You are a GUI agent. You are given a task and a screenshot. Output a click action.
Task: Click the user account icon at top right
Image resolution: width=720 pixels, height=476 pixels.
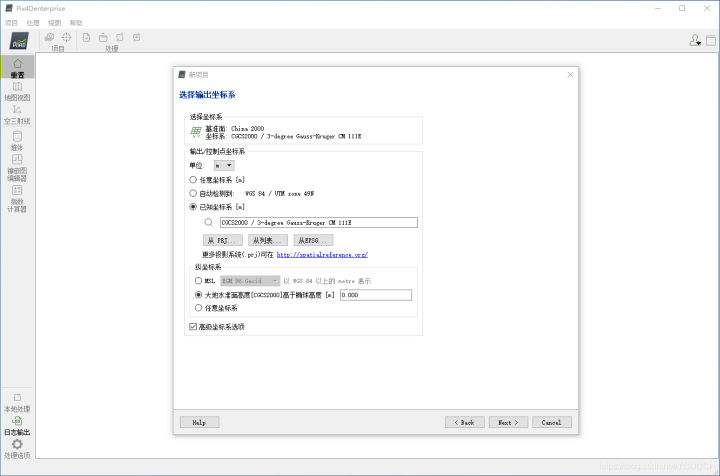[x=694, y=40]
